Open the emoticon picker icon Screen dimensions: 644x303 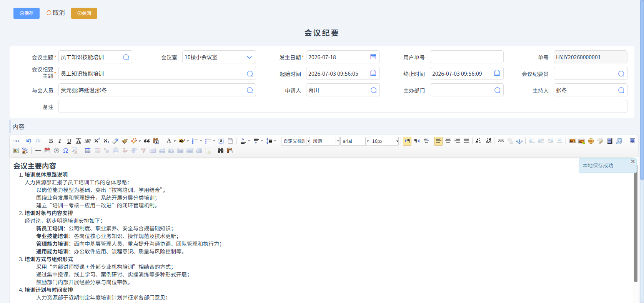591,141
